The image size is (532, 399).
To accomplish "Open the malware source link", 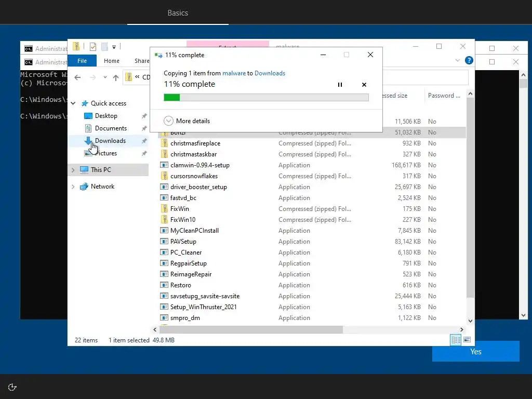I will tap(234, 73).
